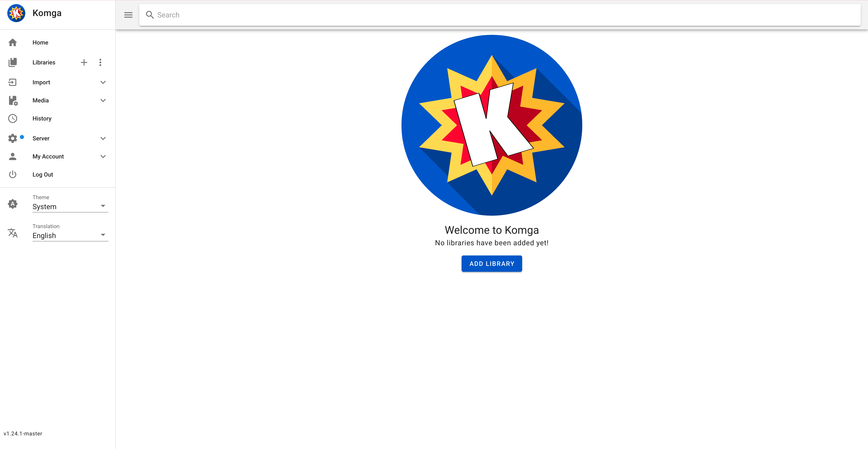Expand the Server section chevron
The height and width of the screenshot is (449, 868).
point(103,138)
